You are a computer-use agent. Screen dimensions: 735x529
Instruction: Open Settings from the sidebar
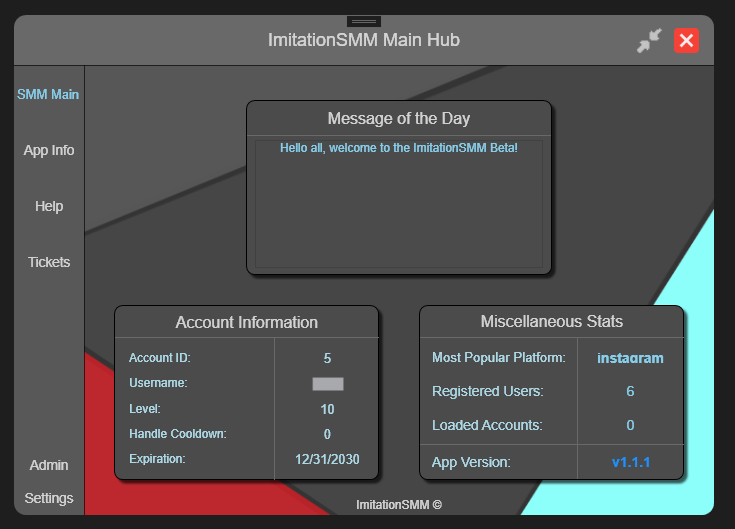coord(49,498)
